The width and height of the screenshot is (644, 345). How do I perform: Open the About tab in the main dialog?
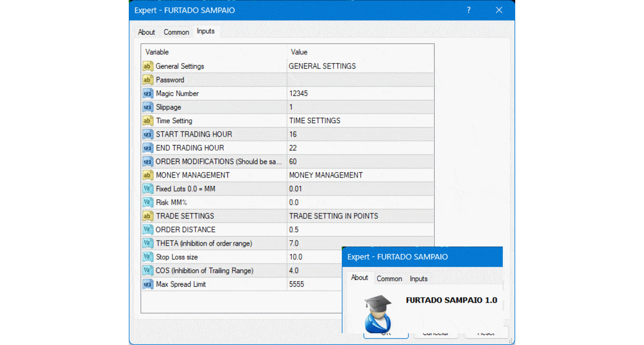tap(146, 32)
